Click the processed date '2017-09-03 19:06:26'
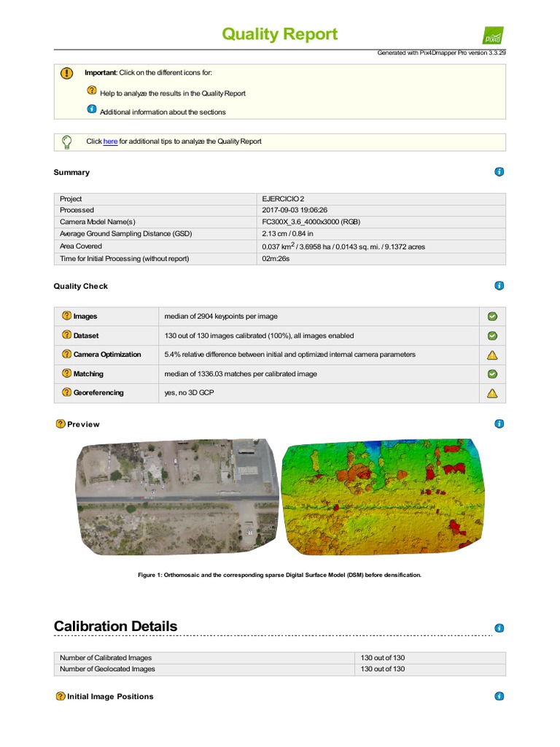Image resolution: width=560 pixels, height=747 pixels. tap(295, 210)
